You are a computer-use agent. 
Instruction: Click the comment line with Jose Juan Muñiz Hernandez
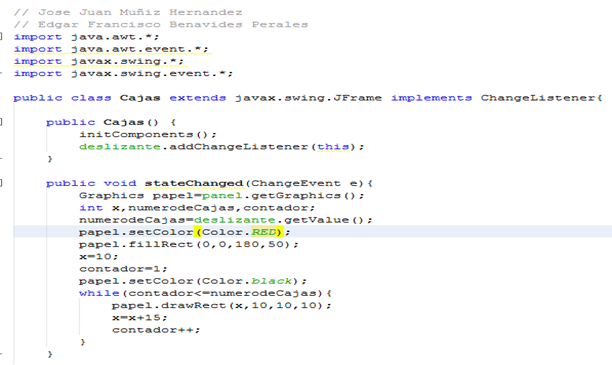pos(128,12)
